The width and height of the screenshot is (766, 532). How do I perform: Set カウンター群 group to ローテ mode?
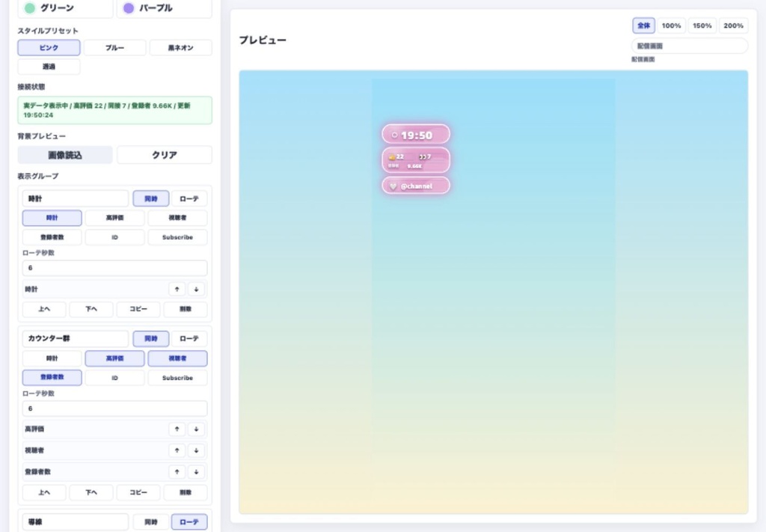coord(189,338)
